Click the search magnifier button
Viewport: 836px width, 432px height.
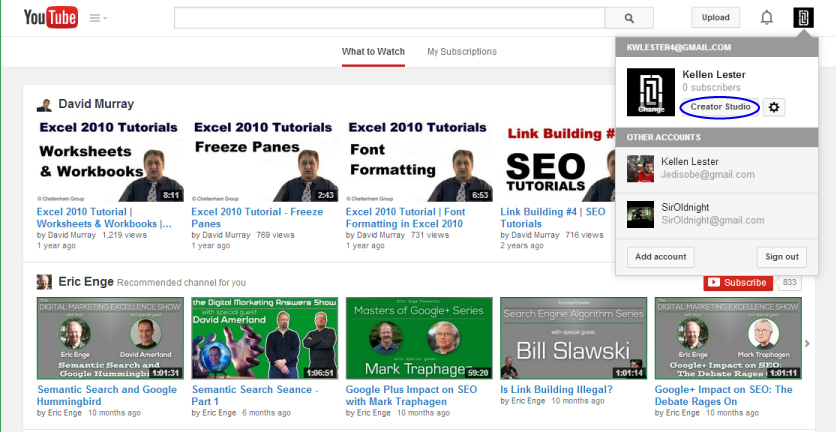coord(629,18)
